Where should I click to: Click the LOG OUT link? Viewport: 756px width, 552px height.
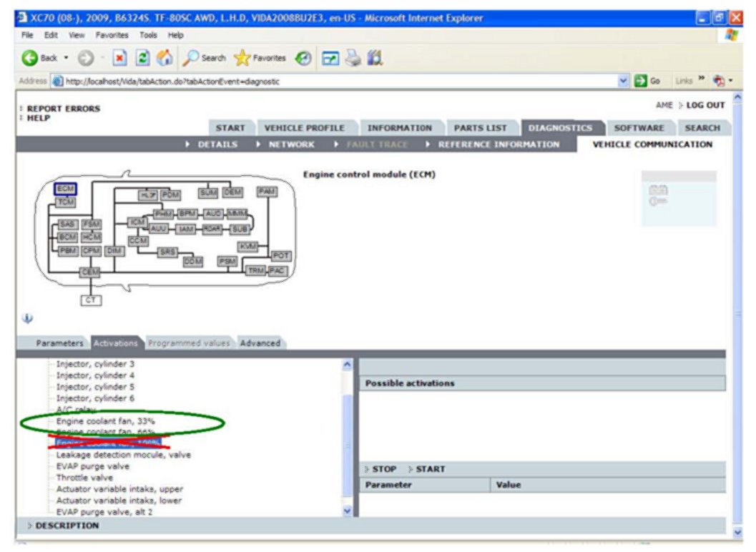[x=705, y=105]
